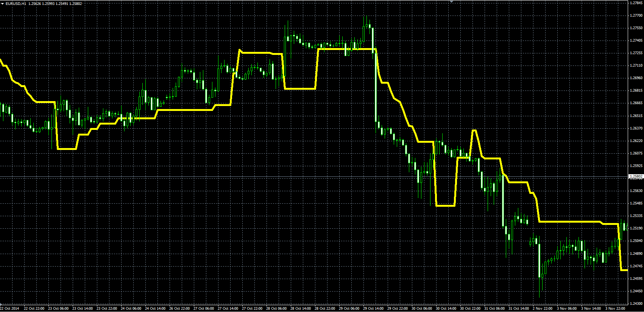Click the 1.27700 price axis label

636,16
